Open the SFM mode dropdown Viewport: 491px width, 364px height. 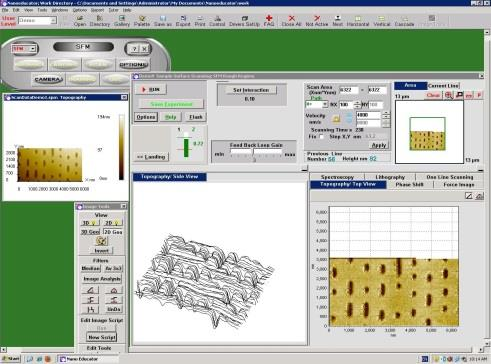24,49
